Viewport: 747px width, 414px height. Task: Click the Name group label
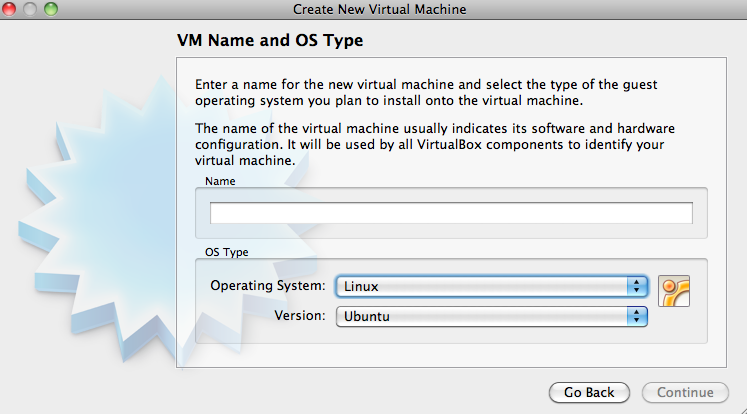pyautogui.click(x=219, y=181)
